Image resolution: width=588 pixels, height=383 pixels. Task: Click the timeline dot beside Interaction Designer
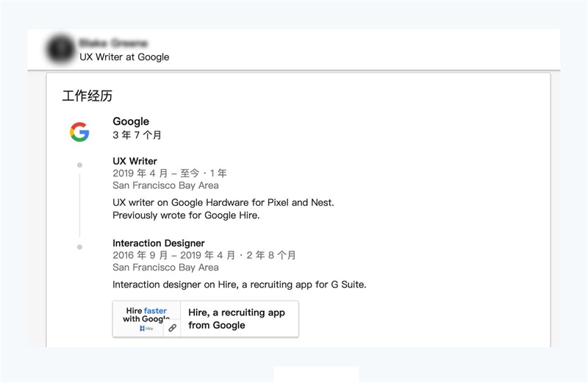click(x=79, y=247)
